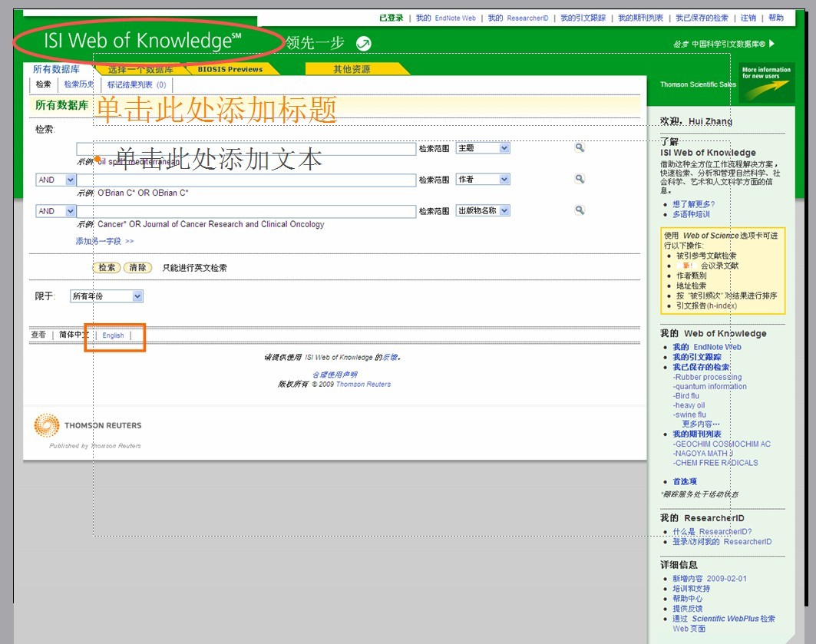Open the 出版物名称 search scope dropdown

pos(483,210)
